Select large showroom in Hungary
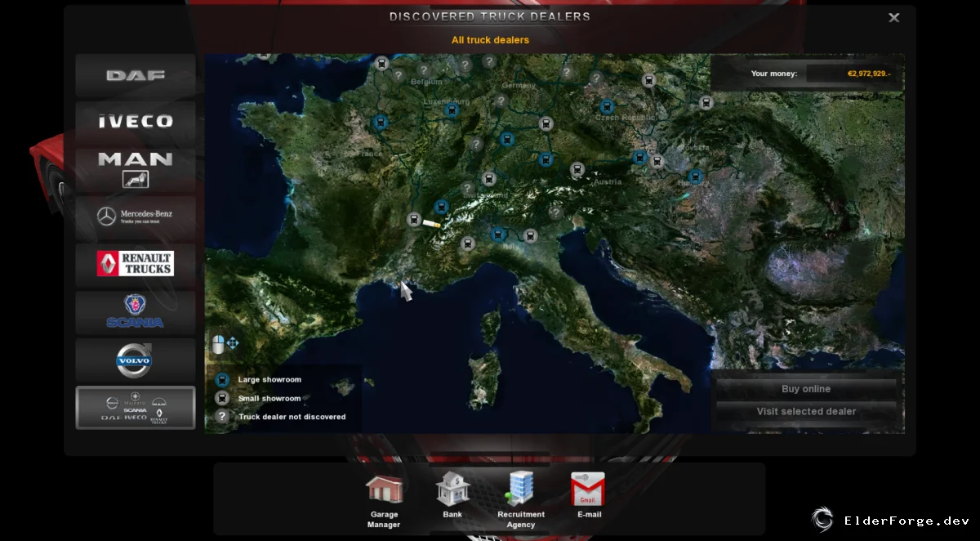 [695, 176]
